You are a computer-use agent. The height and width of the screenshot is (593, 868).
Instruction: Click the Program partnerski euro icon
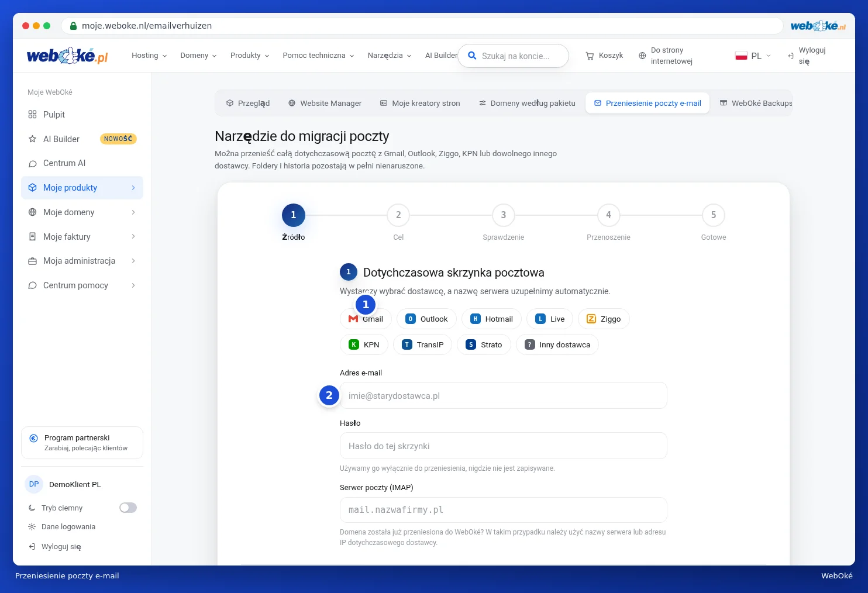click(x=33, y=438)
